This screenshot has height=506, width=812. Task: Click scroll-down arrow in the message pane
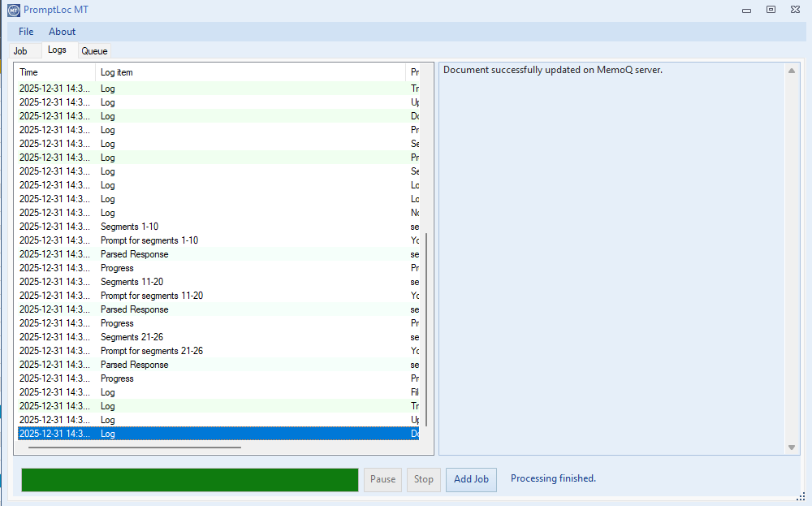point(792,448)
